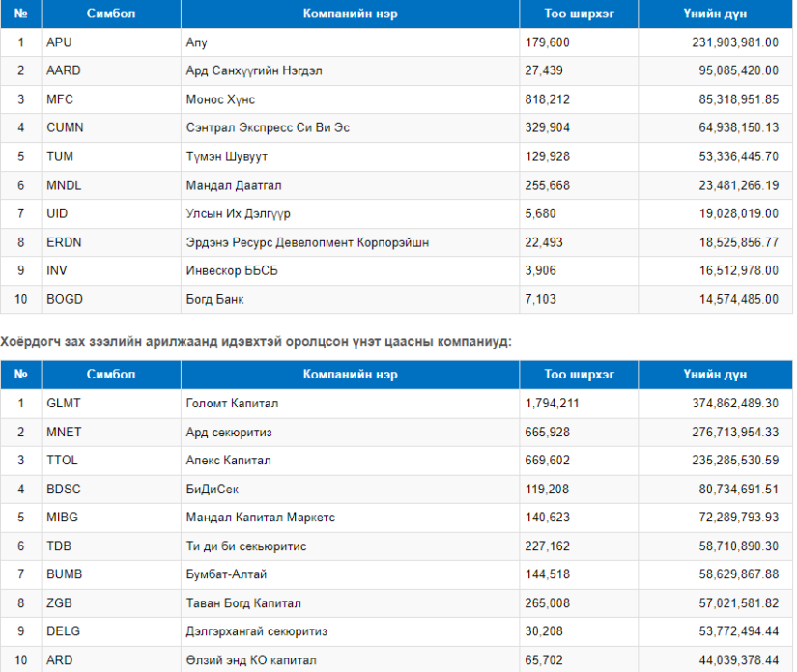Click amount 374,862,489.30
Image resolution: width=797 pixels, height=672 pixels.
734,404
